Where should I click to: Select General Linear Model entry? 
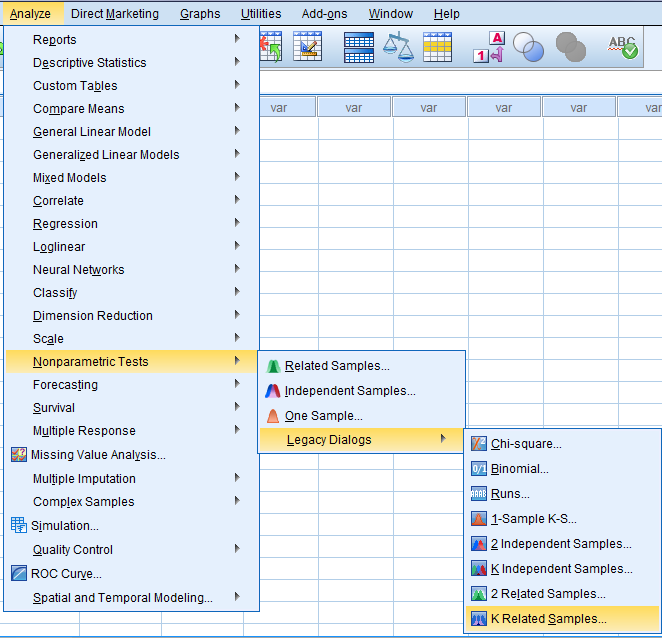[x=131, y=132]
